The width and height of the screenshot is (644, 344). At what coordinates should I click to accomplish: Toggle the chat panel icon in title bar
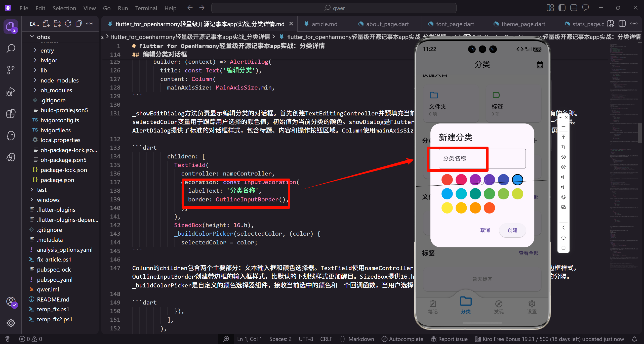[x=585, y=8]
